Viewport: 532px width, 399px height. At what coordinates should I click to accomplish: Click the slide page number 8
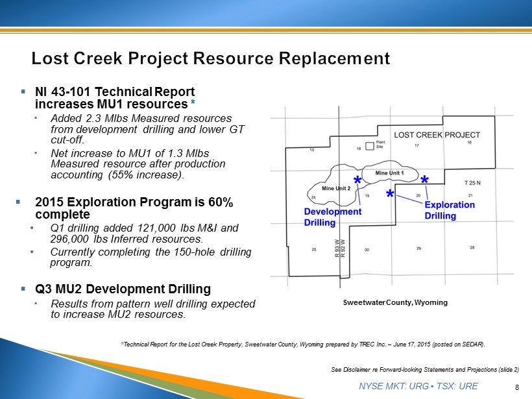click(x=516, y=387)
